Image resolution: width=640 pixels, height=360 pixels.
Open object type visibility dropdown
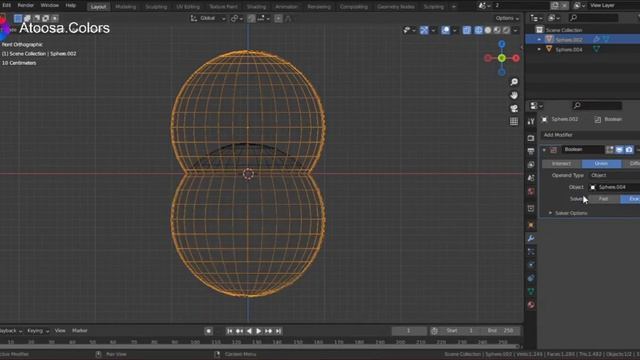click(x=409, y=30)
